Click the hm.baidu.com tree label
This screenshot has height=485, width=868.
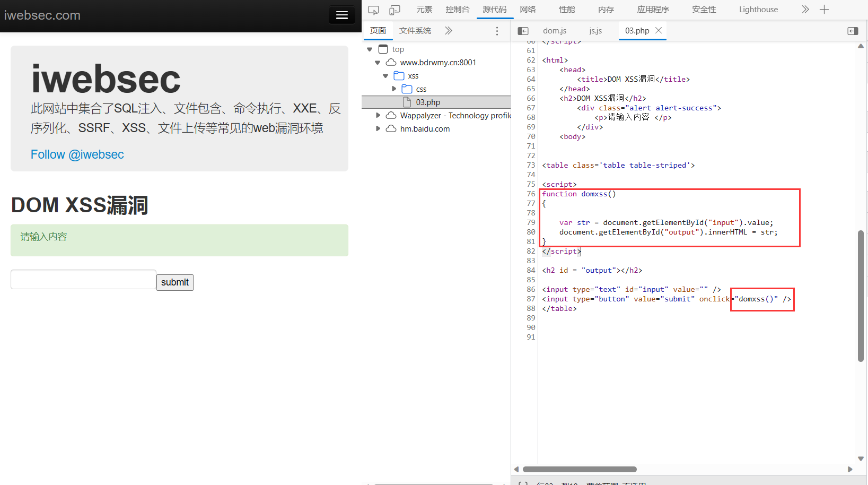(x=425, y=129)
